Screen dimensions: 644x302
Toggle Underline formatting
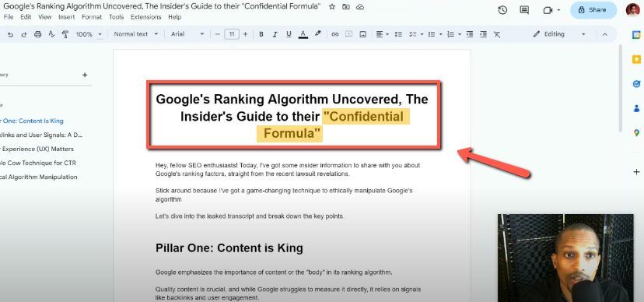[289, 34]
